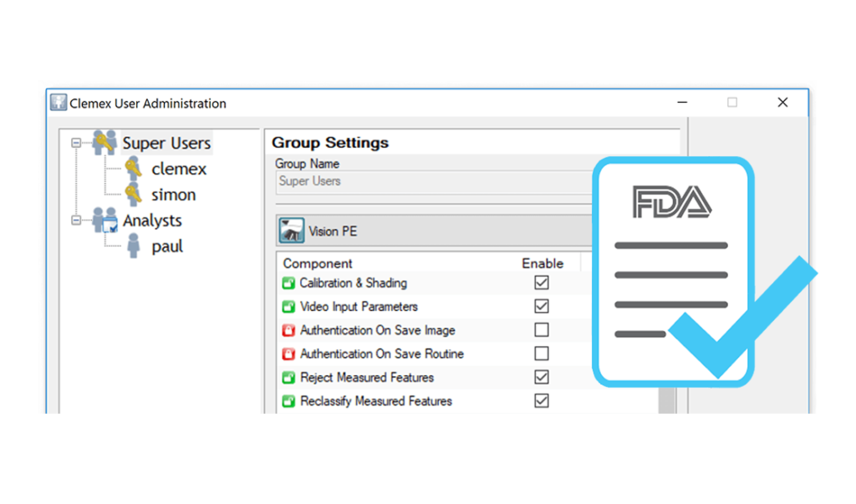
Task: Select user paul in the tree
Action: [167, 247]
